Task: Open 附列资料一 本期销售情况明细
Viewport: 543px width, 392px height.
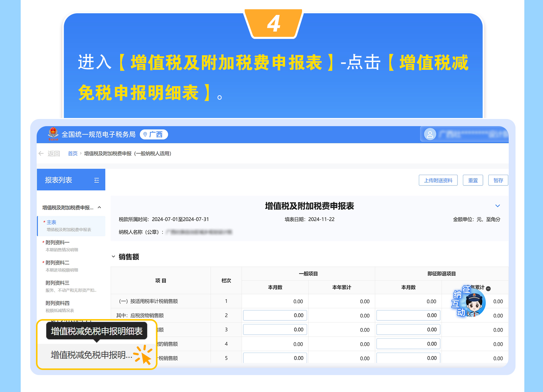Action: point(58,243)
